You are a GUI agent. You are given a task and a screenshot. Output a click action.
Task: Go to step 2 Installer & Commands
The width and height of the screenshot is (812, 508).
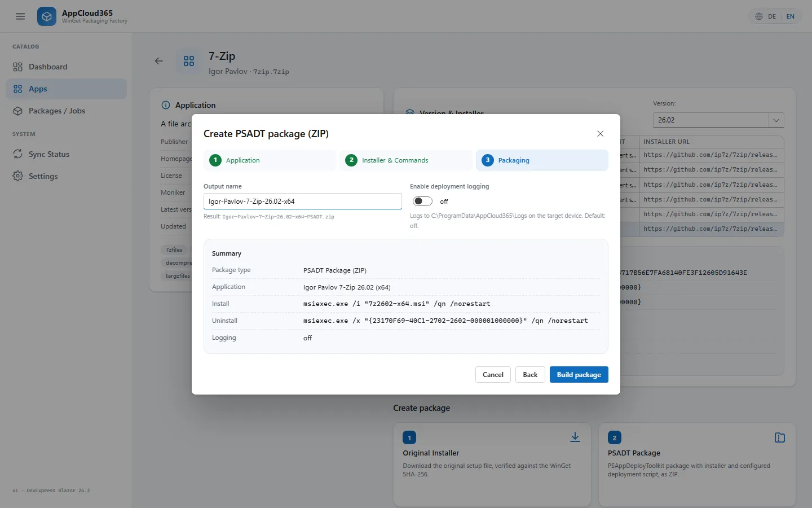click(405, 160)
